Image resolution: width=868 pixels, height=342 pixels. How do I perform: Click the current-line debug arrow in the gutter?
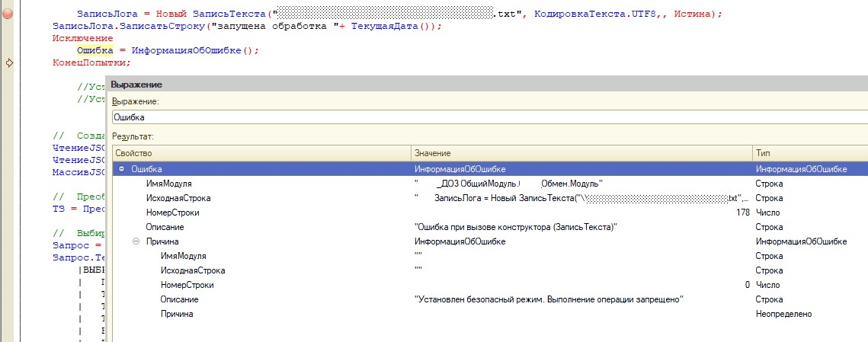(9, 62)
